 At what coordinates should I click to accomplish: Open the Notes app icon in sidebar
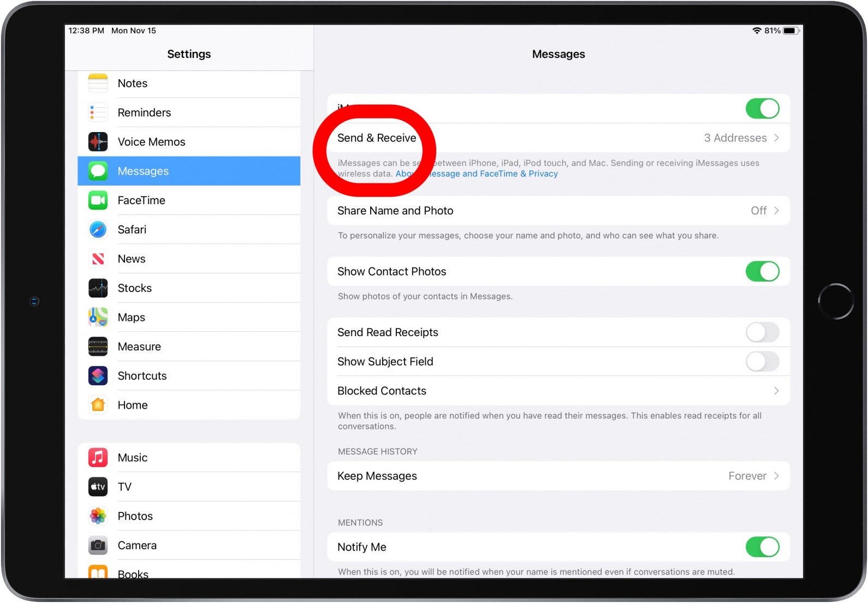click(98, 83)
